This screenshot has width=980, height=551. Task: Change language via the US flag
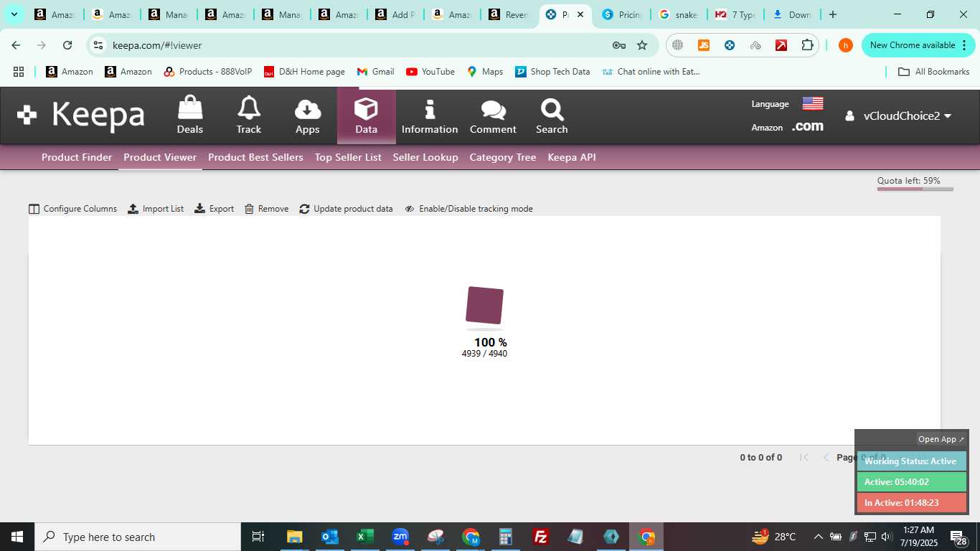[813, 103]
